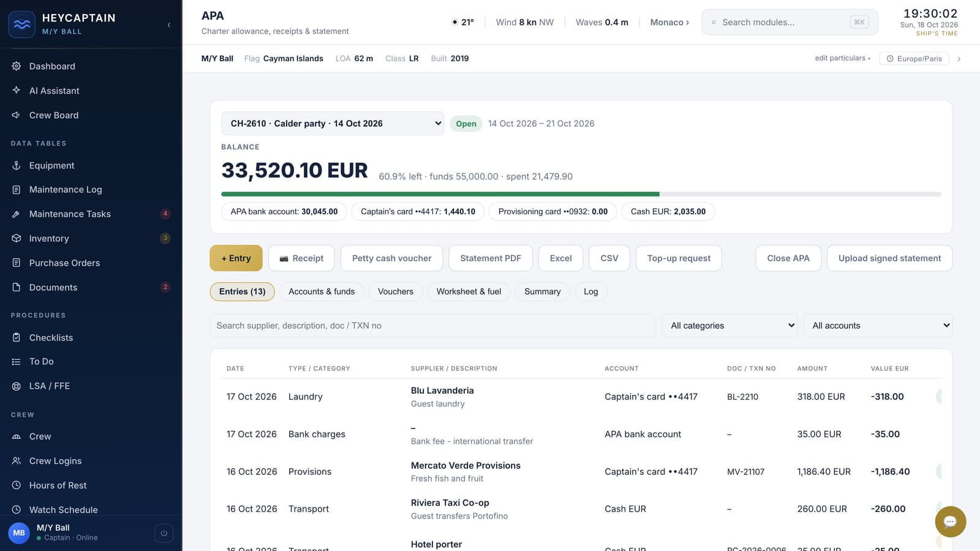Open Purchase Orders in sidebar
This screenshot has height=551, width=980.
[x=91, y=263]
